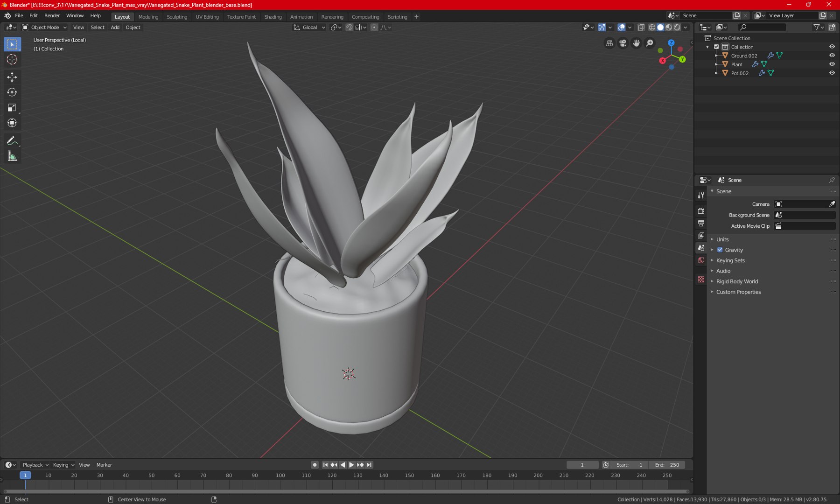Open the World properties tab
The width and height of the screenshot is (840, 504).
[701, 260]
